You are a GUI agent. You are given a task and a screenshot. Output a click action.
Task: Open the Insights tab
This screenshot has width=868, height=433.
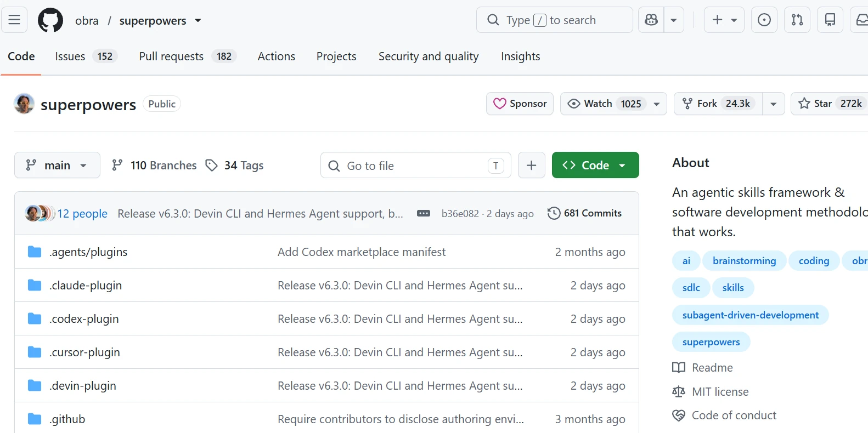pos(520,56)
